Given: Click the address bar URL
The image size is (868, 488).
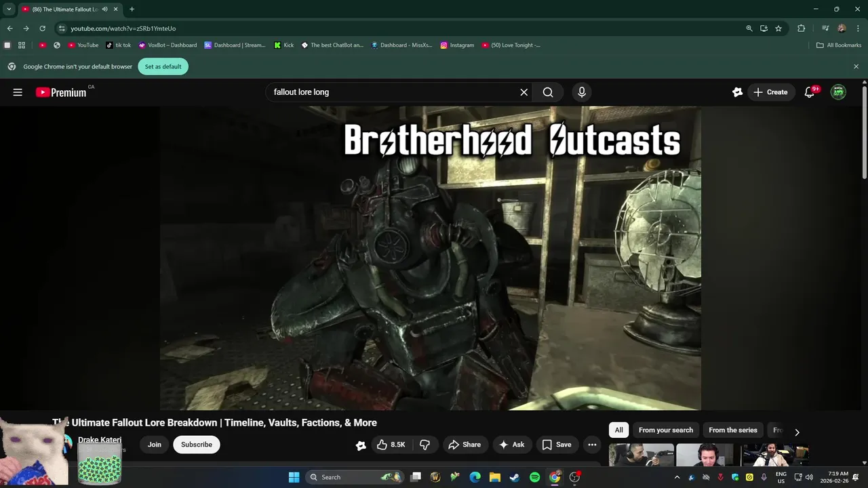Looking at the screenshot, I should tap(123, 28).
